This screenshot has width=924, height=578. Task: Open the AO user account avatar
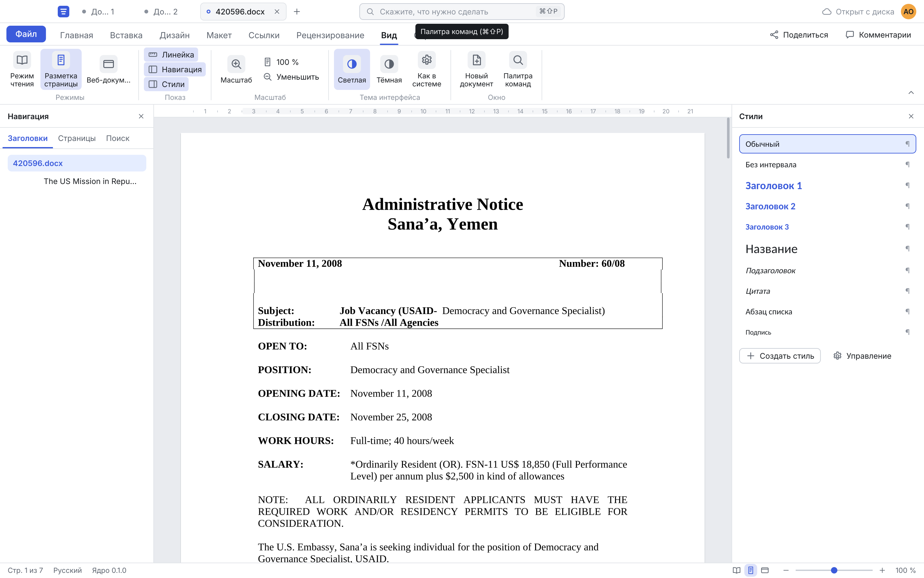coord(908,12)
